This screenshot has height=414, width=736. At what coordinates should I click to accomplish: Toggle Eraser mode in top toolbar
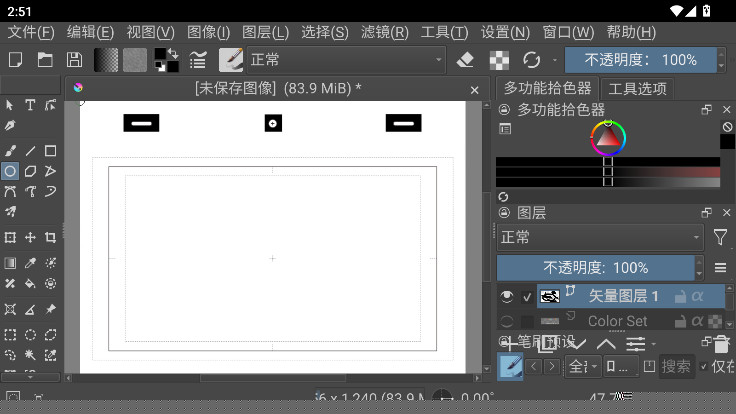[x=464, y=60]
